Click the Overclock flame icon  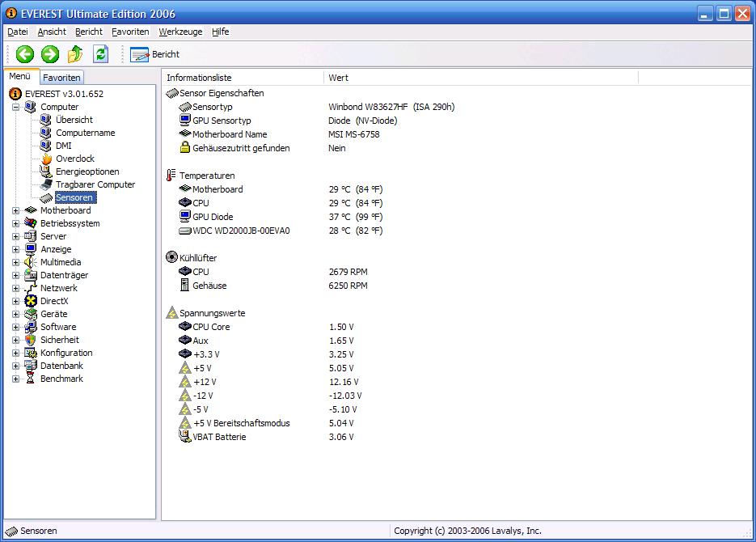coord(46,159)
